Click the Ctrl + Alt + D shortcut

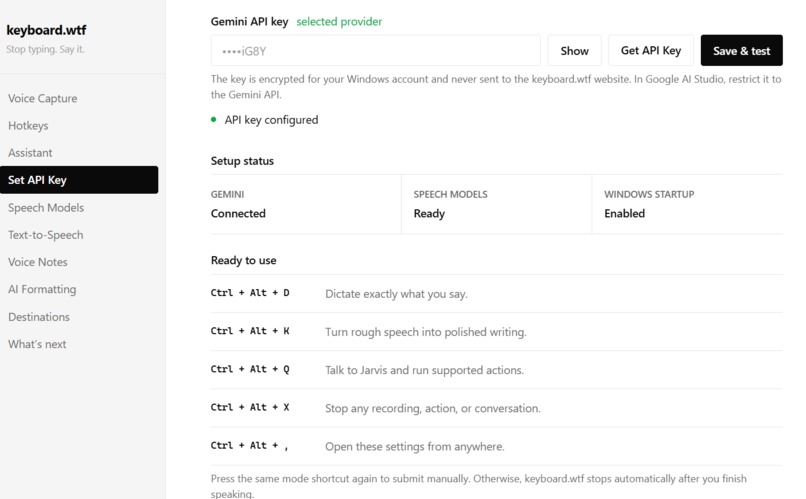point(250,293)
